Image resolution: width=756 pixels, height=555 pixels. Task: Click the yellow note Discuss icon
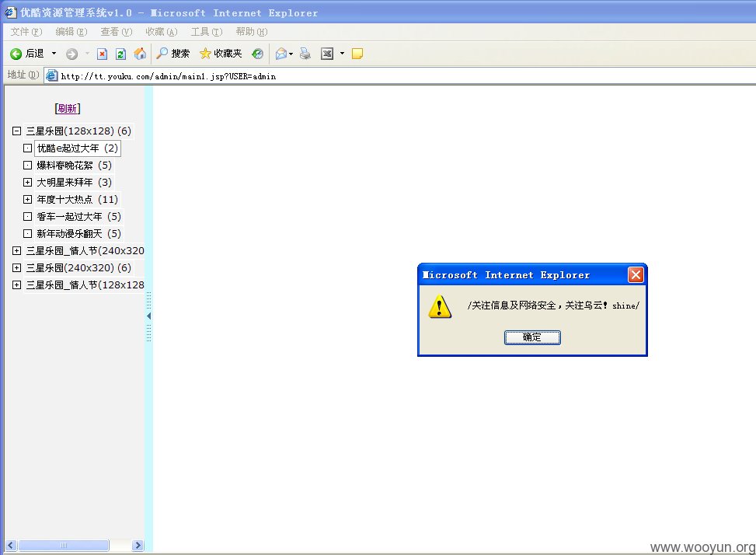[x=357, y=54]
